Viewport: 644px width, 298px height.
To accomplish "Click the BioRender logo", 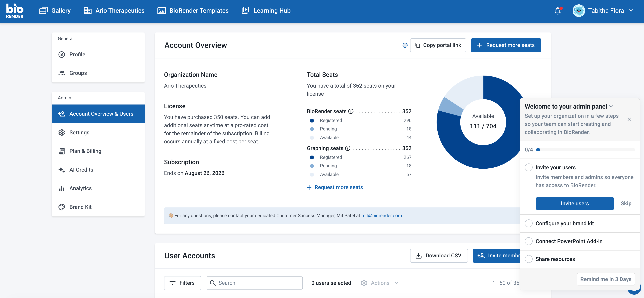I will (x=15, y=11).
